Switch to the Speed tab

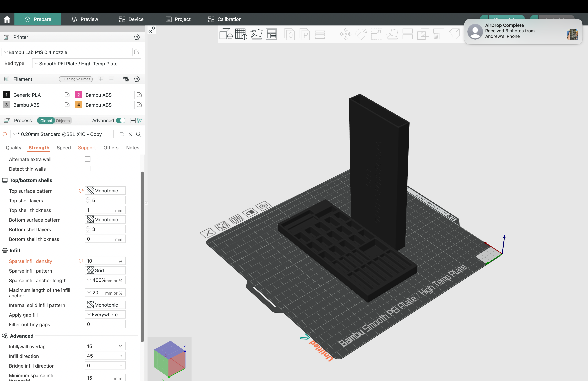(64, 148)
